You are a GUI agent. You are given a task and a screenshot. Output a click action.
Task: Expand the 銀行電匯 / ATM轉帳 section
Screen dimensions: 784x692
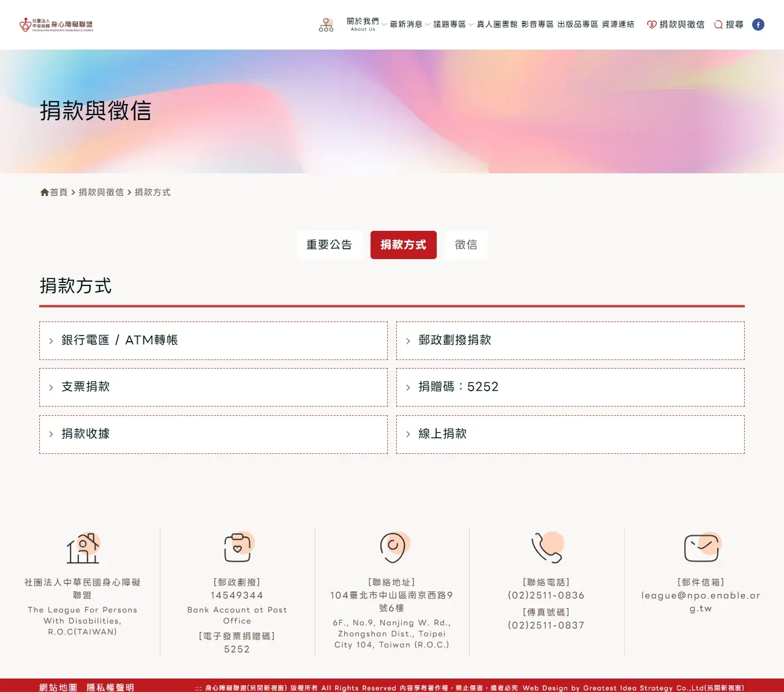213,340
